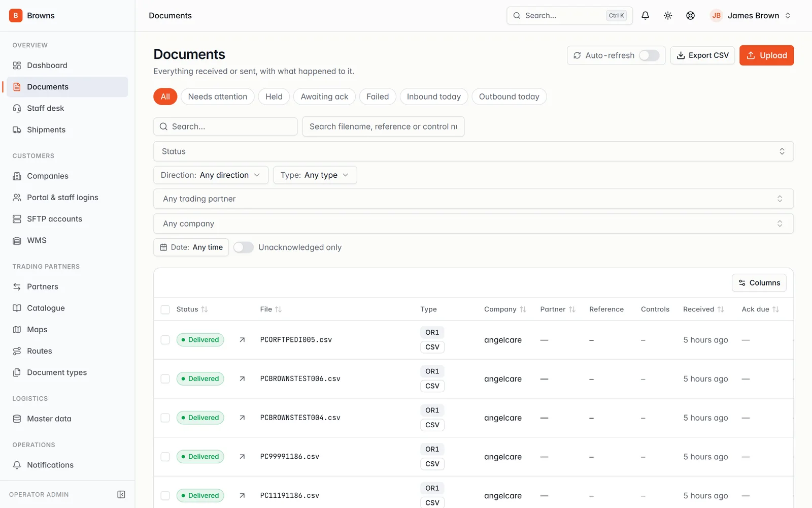This screenshot has width=812, height=508.
Task: Open the Direction: Any direction dropdown
Action: [x=211, y=175]
